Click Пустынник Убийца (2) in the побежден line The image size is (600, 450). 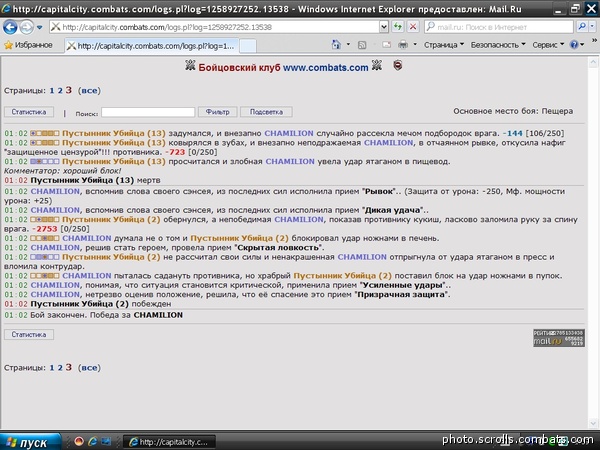click(80, 304)
